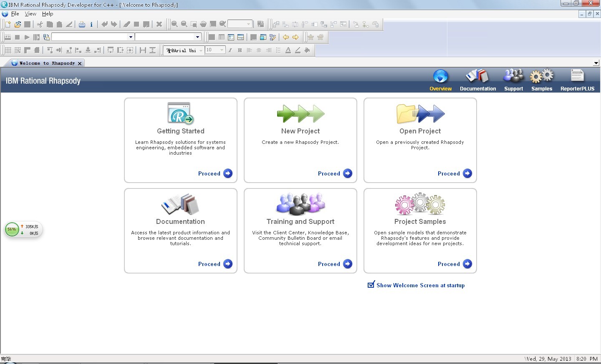The image size is (601, 364).
Task: Click the yellow Back arrow icon
Action: (286, 37)
